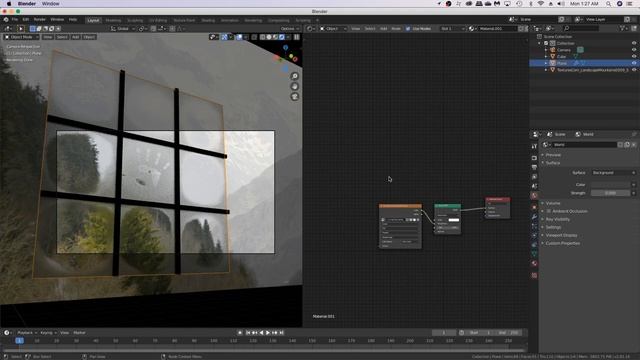Screen dimensions: 640x360
Task: Open the Slot 1 material slot dropdown
Action: [x=452, y=29]
